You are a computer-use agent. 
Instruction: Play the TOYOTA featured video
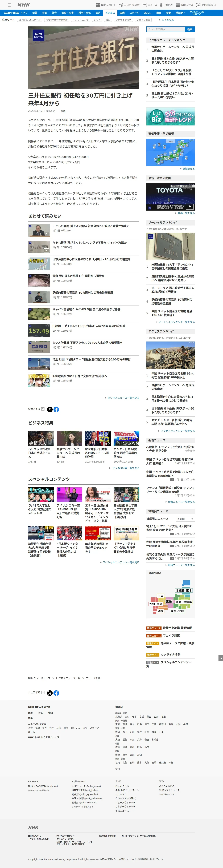170,197
